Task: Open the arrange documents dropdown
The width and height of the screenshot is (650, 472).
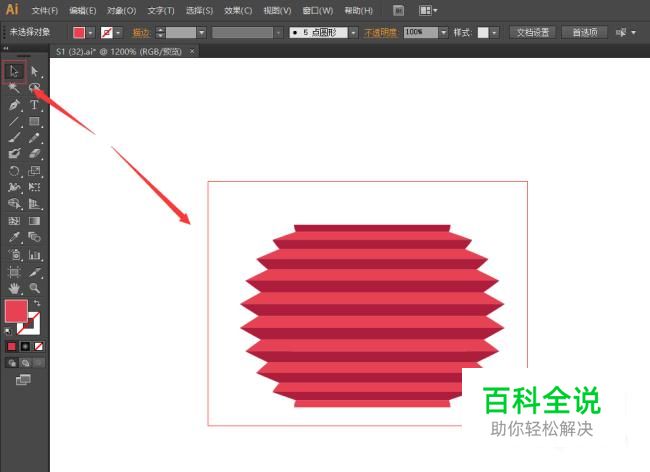Action: [428, 10]
